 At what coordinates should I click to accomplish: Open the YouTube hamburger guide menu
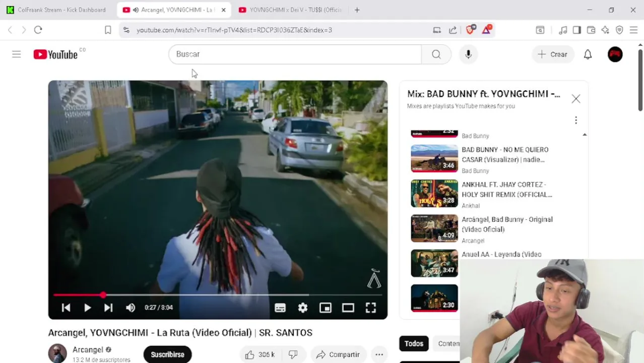[x=16, y=54]
